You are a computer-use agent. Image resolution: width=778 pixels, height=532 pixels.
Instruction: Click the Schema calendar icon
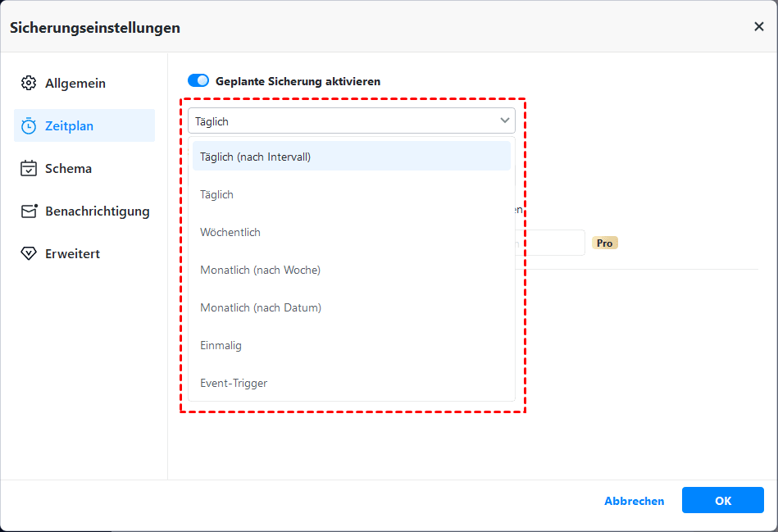click(29, 169)
